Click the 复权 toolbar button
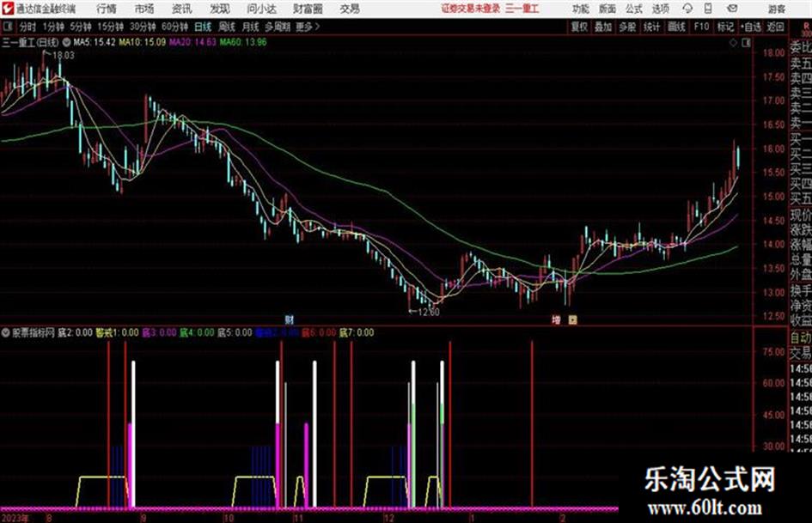This screenshot has height=523, width=812. coord(579,27)
